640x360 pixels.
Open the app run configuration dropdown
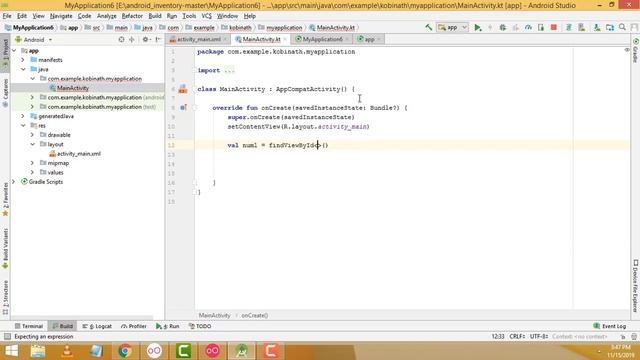coord(452,27)
